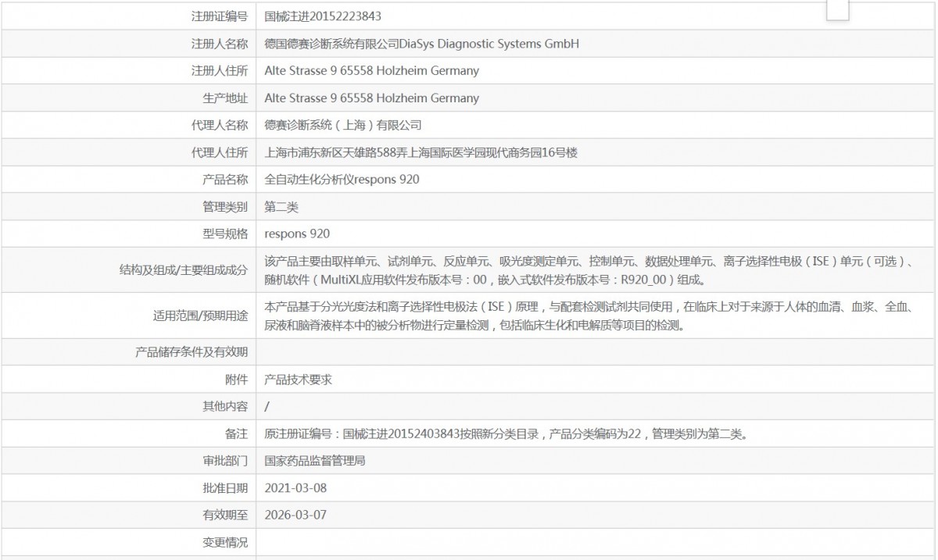Click the 审批部门 label

[225, 461]
